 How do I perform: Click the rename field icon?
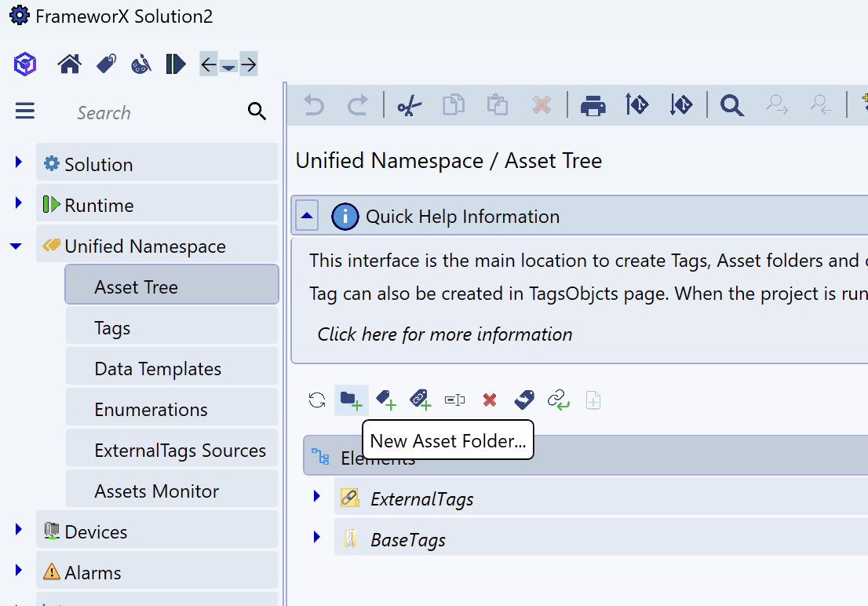tap(454, 400)
